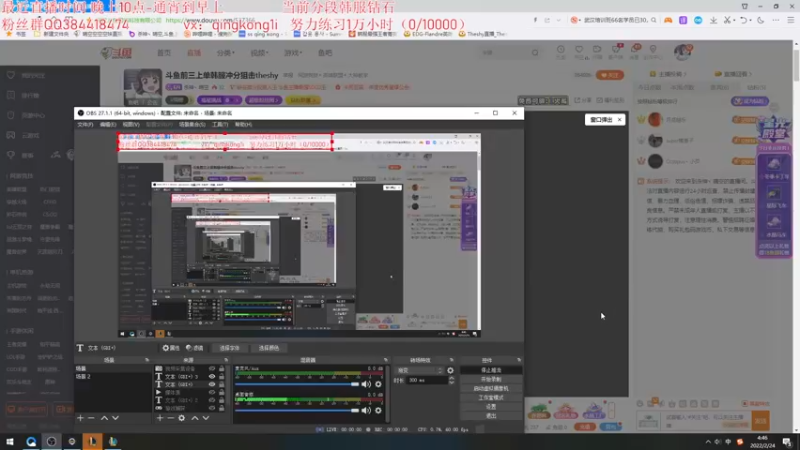Viewport: 800px width, 450px height.
Task: Open OBS 设置 settings button
Action: tap(491, 407)
